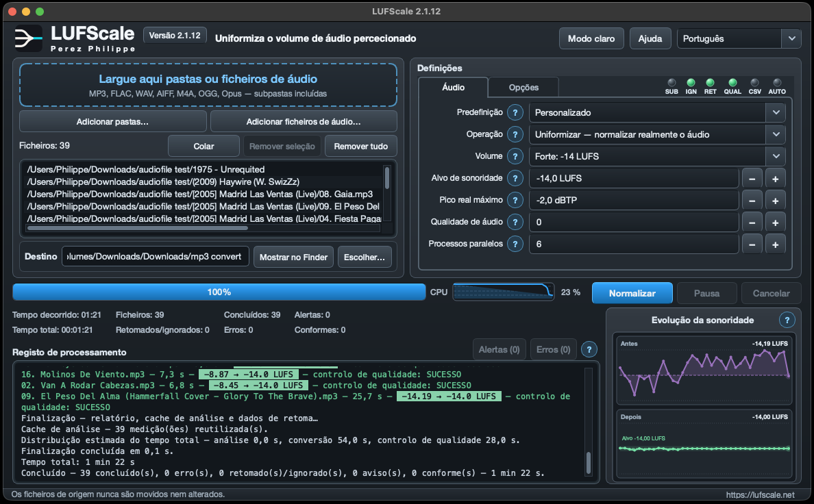Open help for Registo de processamento
This screenshot has width=814, height=504.
point(589,349)
